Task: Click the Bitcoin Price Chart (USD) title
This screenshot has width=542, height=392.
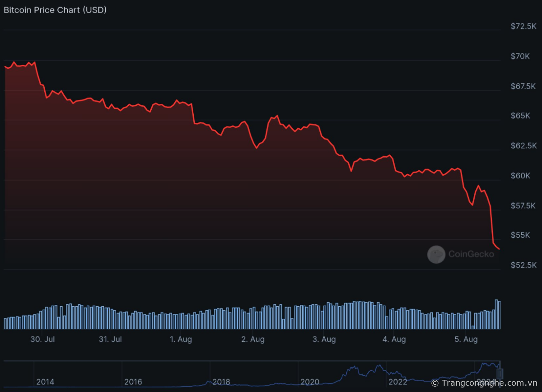Action: [55, 10]
